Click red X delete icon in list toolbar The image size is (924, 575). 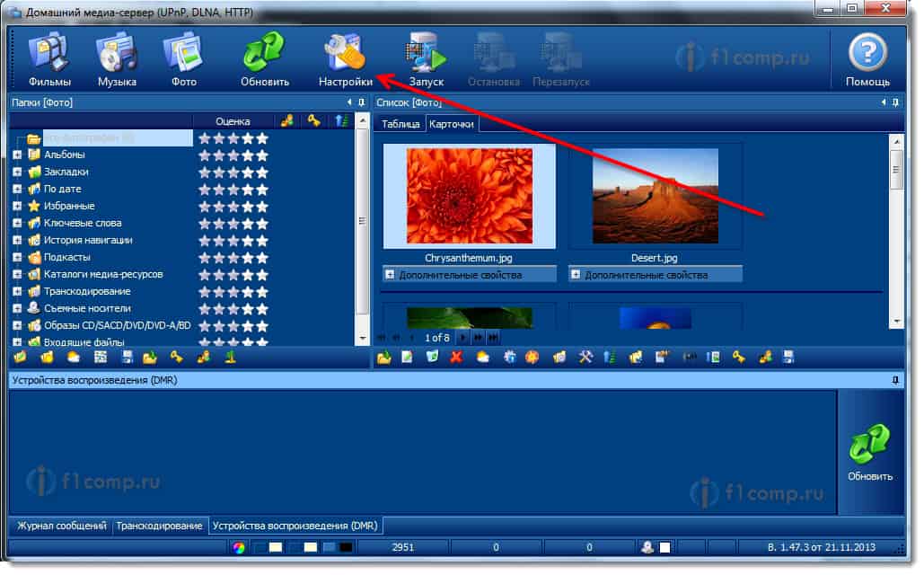456,358
